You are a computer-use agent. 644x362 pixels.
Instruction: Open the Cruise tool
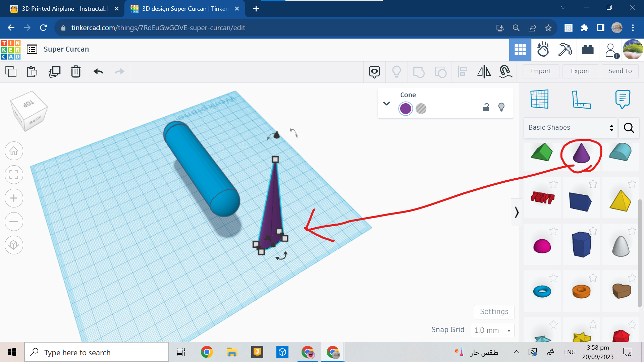[x=505, y=71]
